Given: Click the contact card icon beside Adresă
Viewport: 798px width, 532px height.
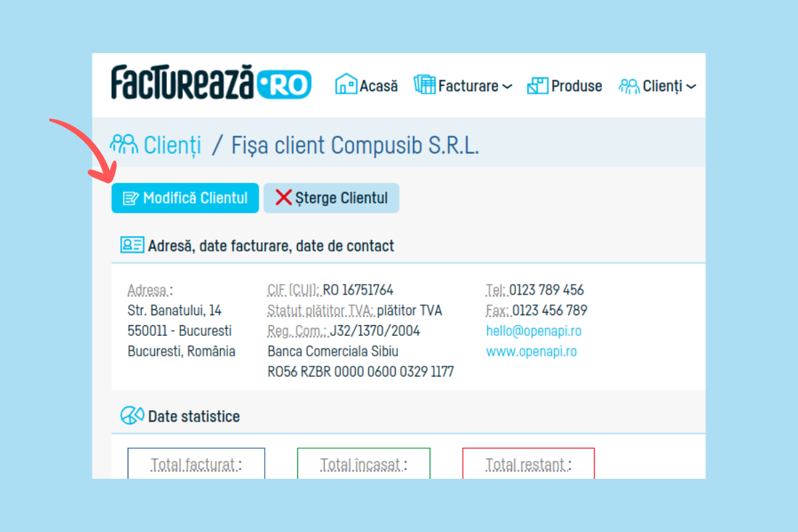Looking at the screenshot, I should tap(132, 245).
